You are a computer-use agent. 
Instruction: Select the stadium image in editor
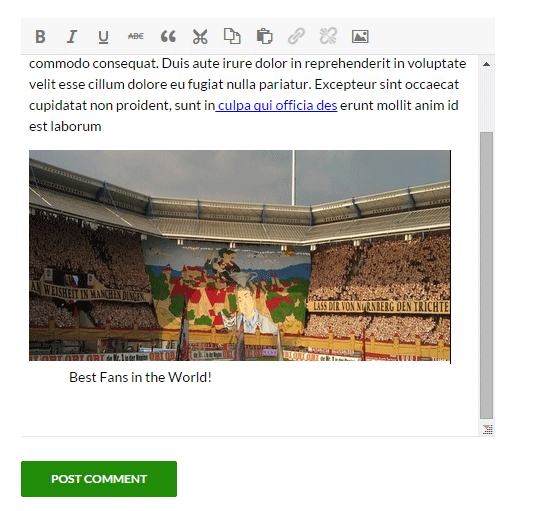click(240, 257)
